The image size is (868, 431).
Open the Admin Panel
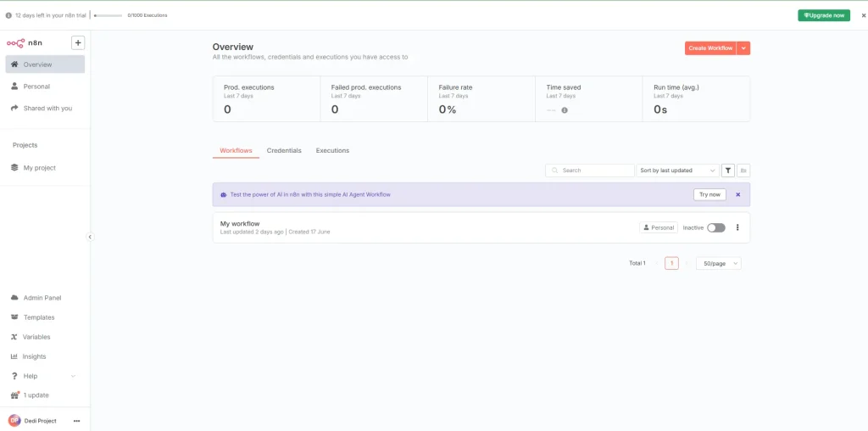[x=45, y=298]
